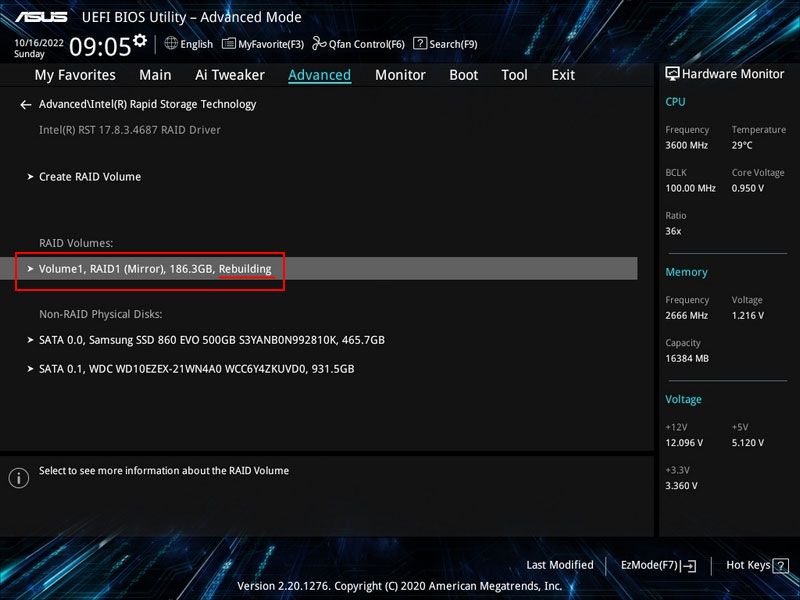The height and width of the screenshot is (600, 800).
Task: Click Core Voltage value 0.950 V
Action: 747,188
